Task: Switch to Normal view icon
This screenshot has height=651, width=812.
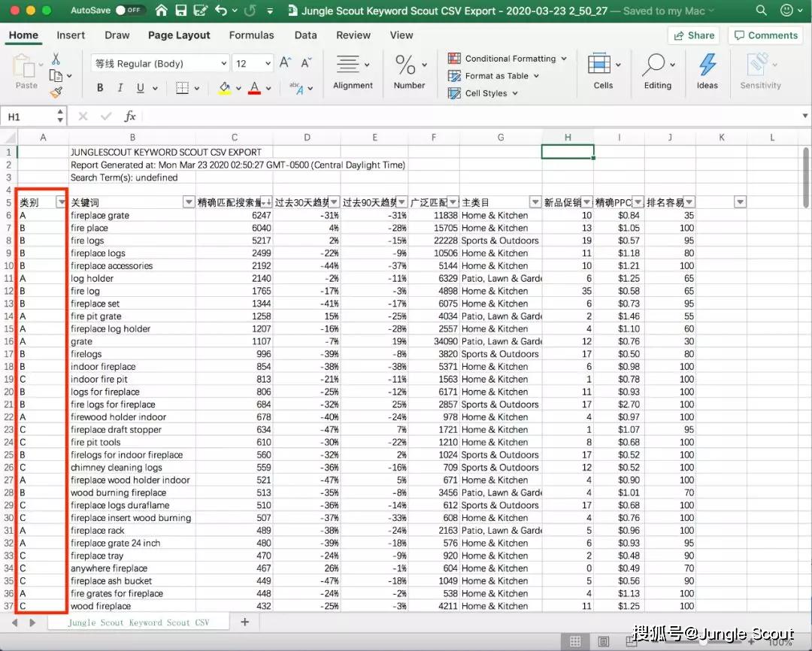Action: [x=575, y=642]
